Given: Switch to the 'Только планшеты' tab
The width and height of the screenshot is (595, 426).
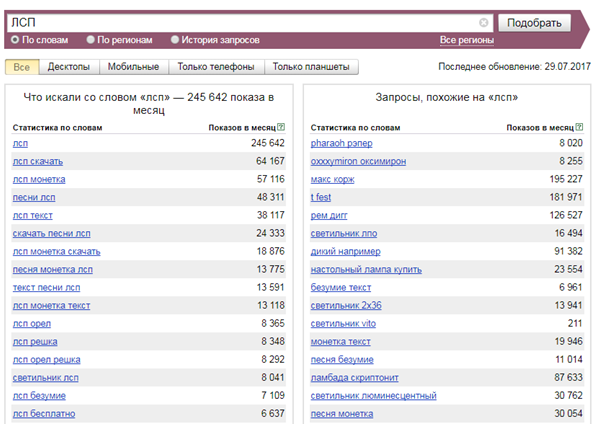Looking at the screenshot, I should (311, 67).
